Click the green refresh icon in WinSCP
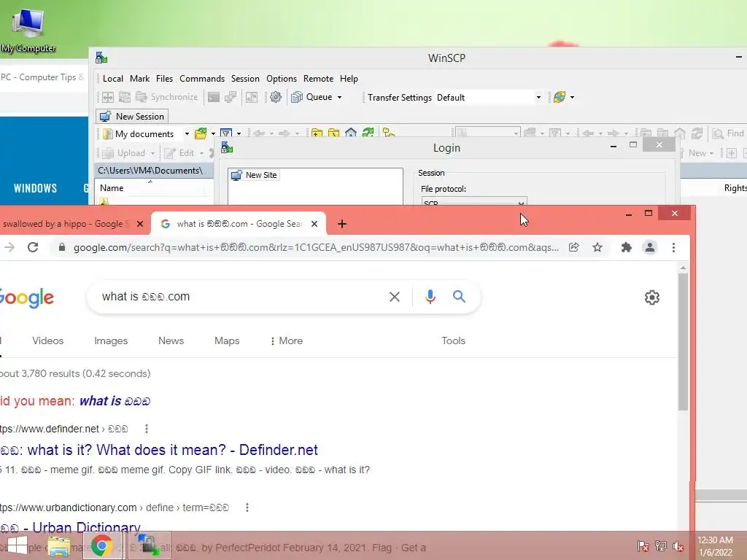The width and height of the screenshot is (747, 560). (368, 133)
